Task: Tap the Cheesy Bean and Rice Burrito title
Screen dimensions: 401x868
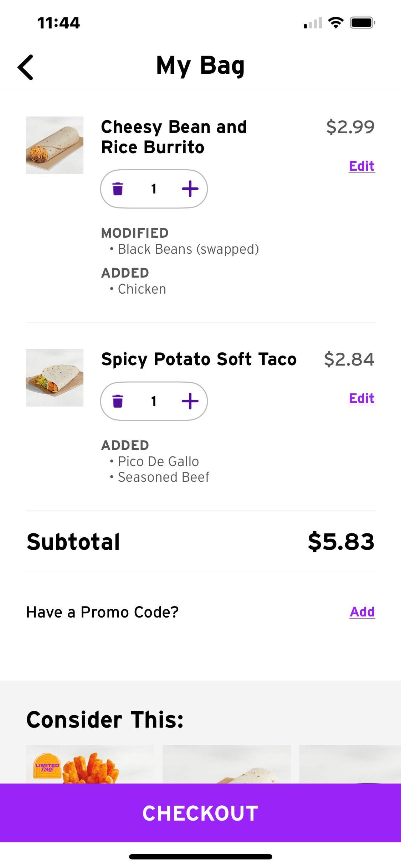Action: coord(174,137)
